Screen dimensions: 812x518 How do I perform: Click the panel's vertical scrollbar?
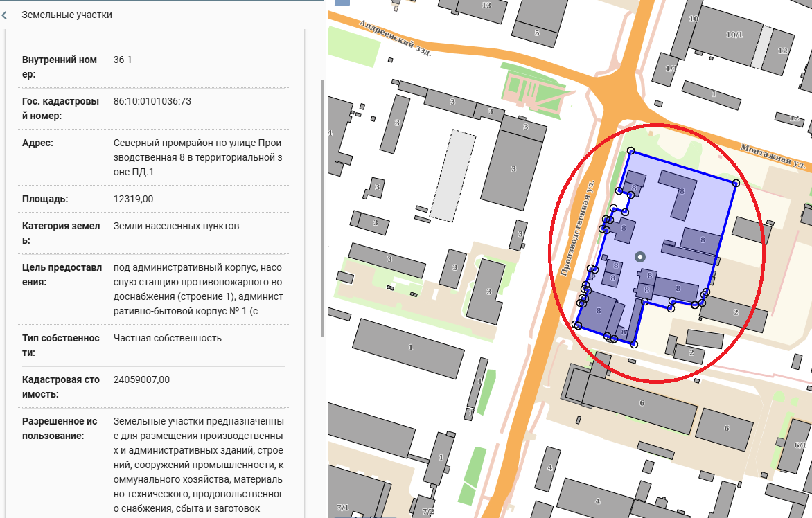pyautogui.click(x=321, y=208)
